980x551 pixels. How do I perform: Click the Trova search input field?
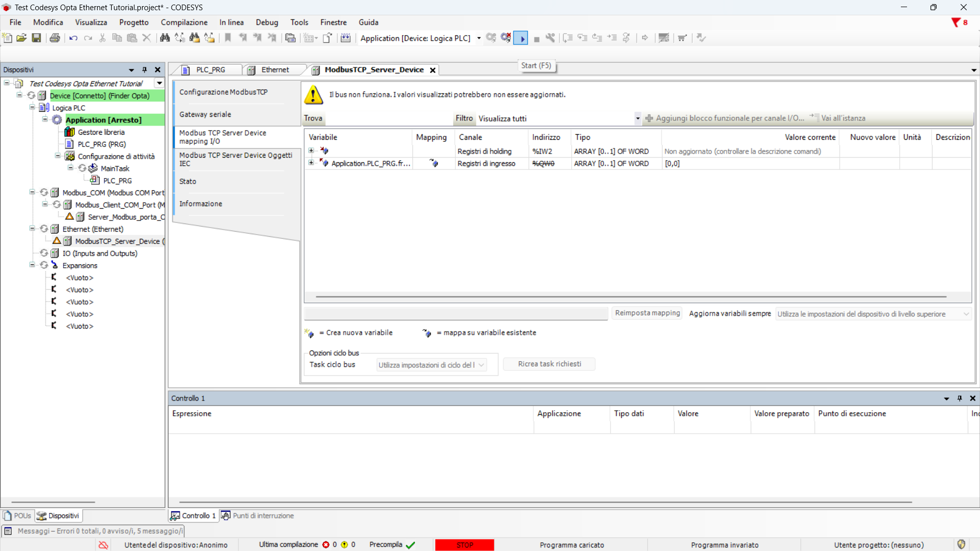[x=388, y=118]
